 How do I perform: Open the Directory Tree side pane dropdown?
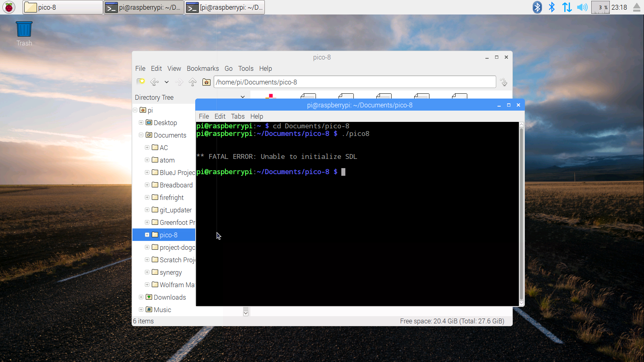click(243, 97)
